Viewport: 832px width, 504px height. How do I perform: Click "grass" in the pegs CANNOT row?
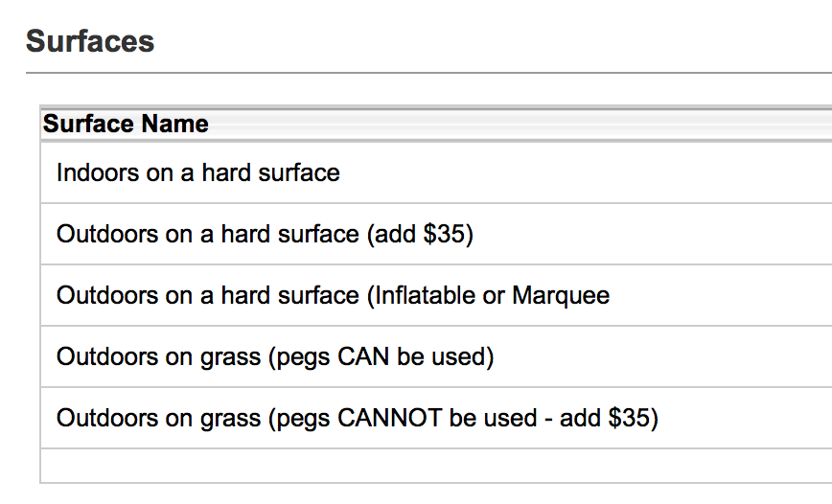[x=231, y=419]
